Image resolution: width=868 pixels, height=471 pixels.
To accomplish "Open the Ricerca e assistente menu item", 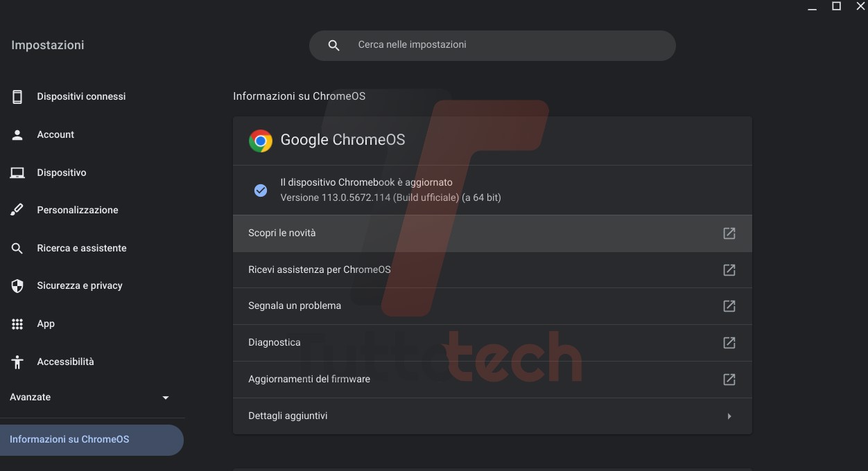I will (82, 248).
